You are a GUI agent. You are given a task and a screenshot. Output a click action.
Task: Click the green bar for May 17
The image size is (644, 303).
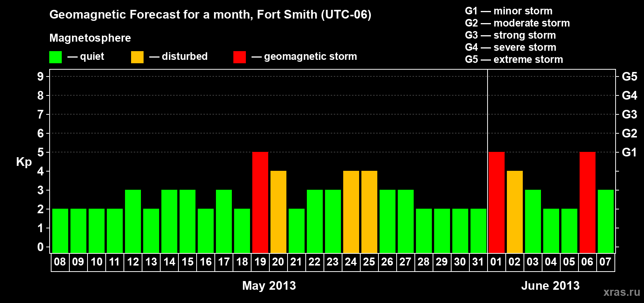click(224, 221)
